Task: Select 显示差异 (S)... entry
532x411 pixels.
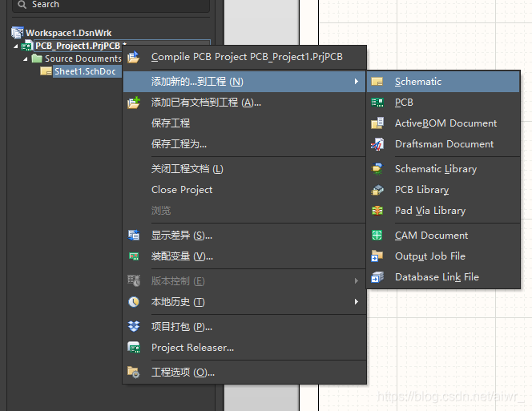Action: click(x=244, y=236)
